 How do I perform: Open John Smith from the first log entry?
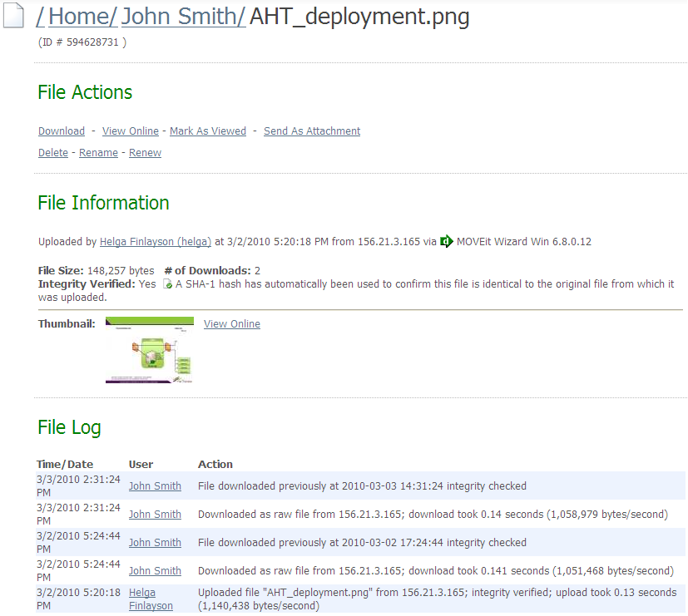154,486
